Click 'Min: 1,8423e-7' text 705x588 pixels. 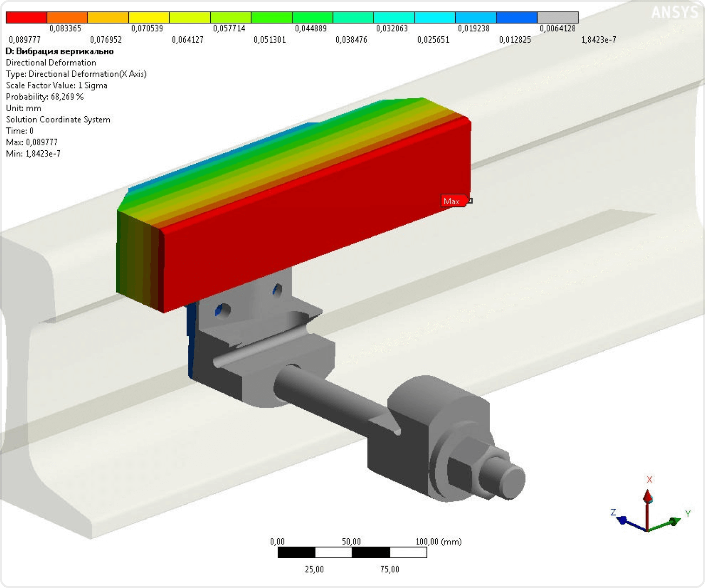(x=33, y=154)
